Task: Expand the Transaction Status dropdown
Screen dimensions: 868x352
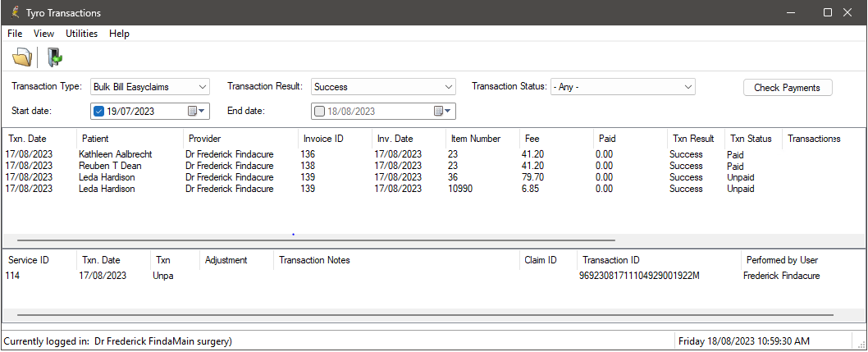Action: [x=688, y=87]
